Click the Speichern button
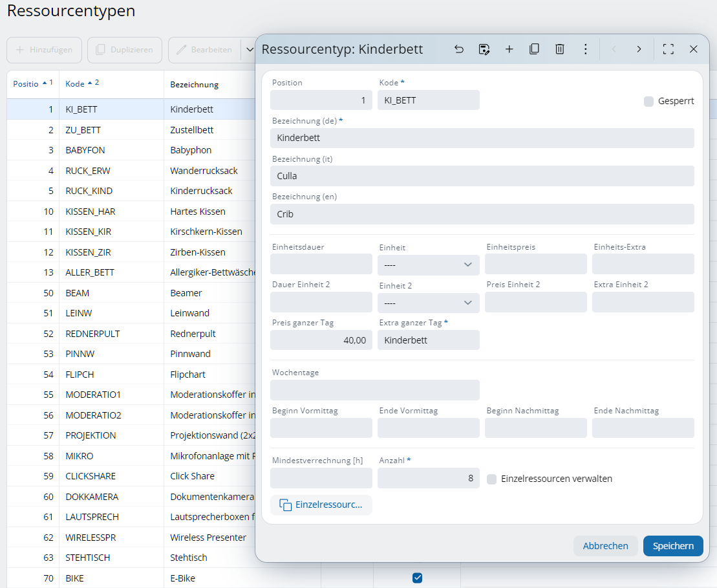This screenshot has height=588, width=717. [x=672, y=546]
